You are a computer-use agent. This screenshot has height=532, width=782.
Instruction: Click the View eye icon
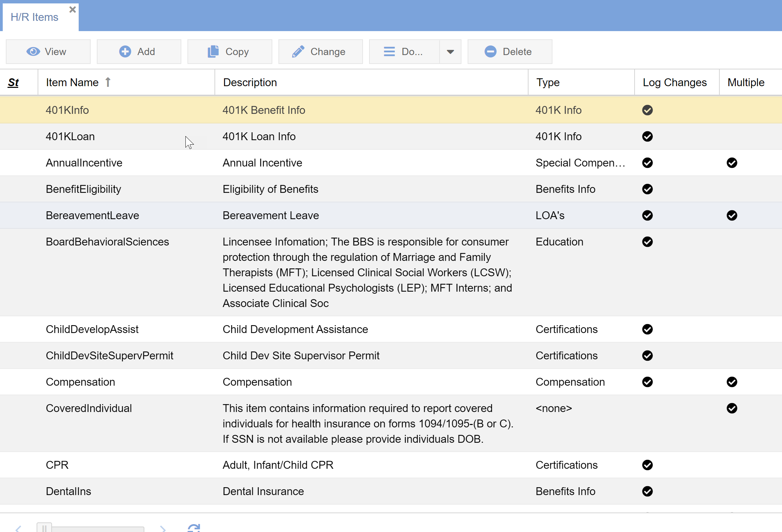point(33,52)
